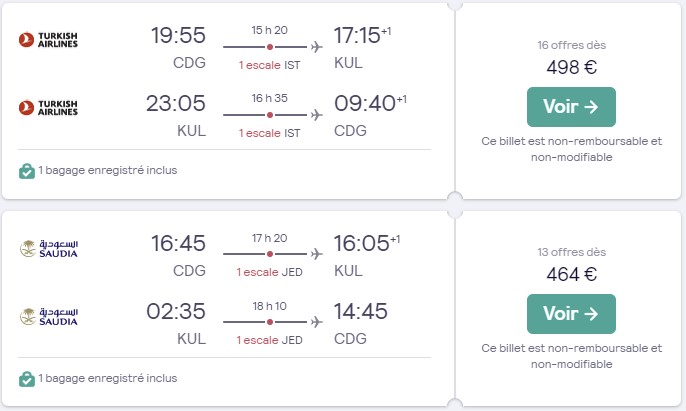Click Saudia logo on outbound 16:45 flight
Viewport: 686px width, 411px height.
pos(49,248)
